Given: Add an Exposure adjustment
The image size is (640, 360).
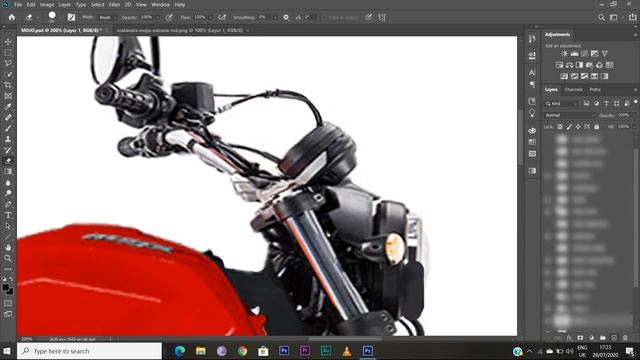Looking at the screenshot, I should coord(594,53).
